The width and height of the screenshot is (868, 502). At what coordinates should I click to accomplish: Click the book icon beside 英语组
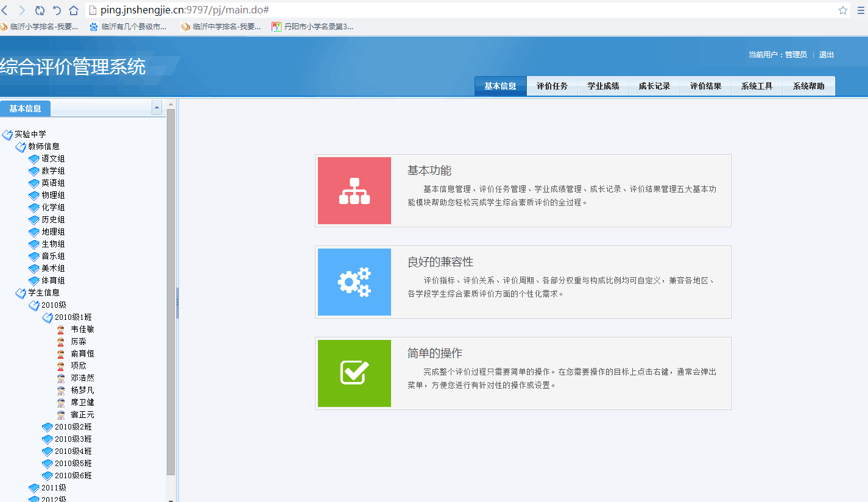(34, 183)
